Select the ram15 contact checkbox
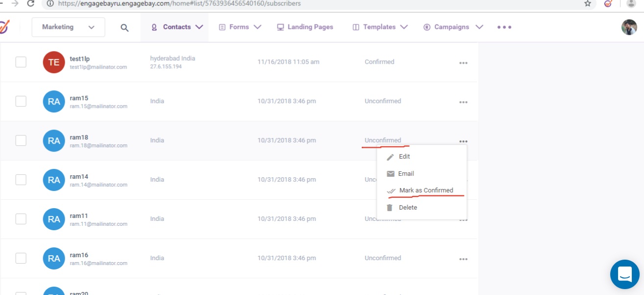This screenshot has height=295, width=644. point(21,101)
